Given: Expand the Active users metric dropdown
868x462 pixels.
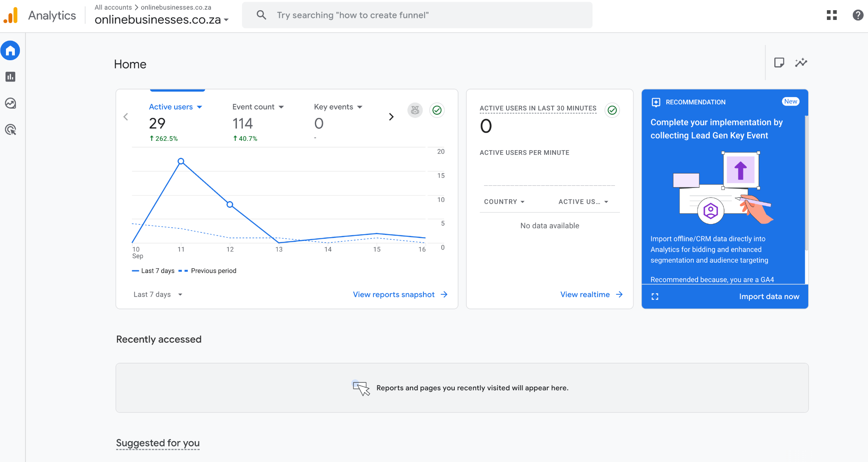Looking at the screenshot, I should (175, 107).
